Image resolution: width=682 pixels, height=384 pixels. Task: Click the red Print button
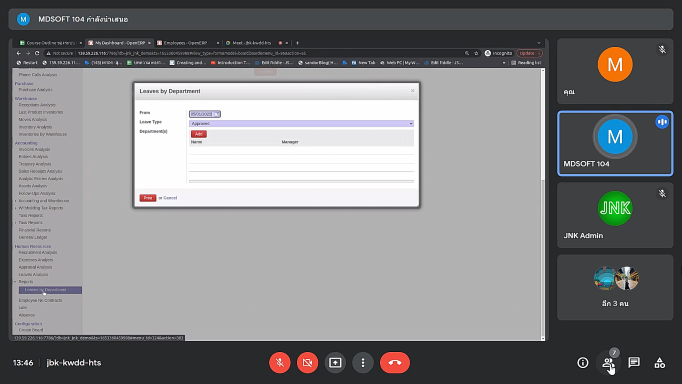click(148, 198)
